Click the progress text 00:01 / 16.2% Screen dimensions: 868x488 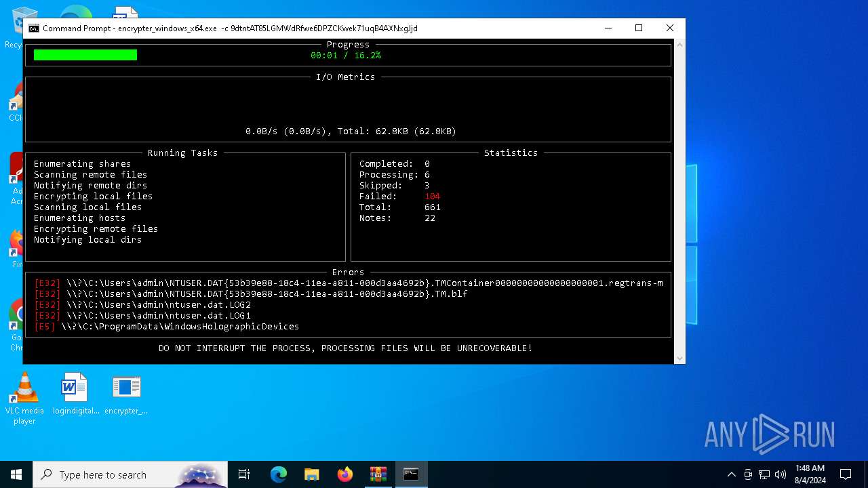346,55
